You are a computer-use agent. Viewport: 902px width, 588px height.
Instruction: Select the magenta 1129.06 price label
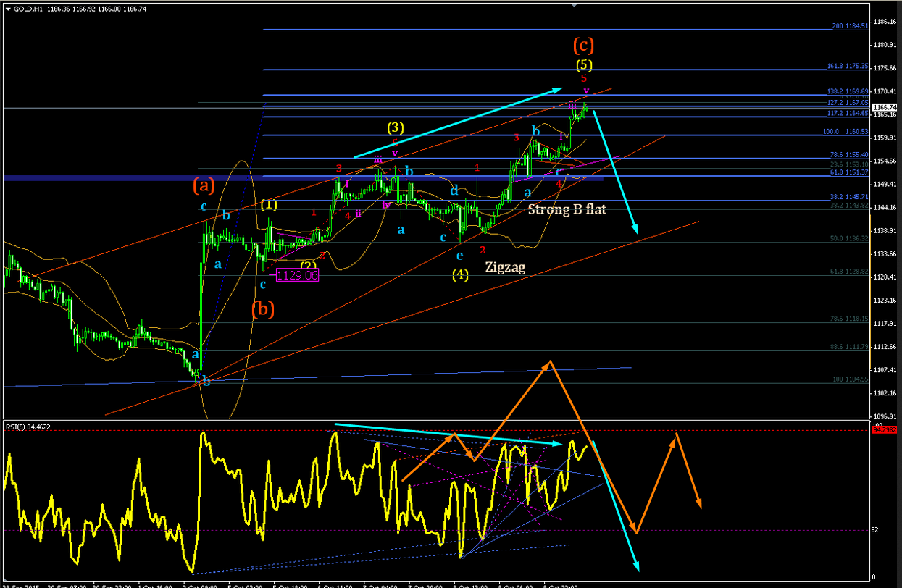point(298,275)
